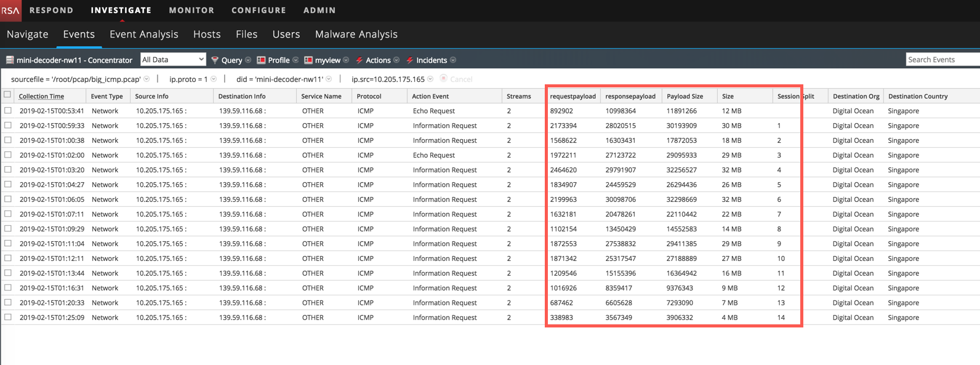Click the Incidents lightning bolt icon

pyautogui.click(x=409, y=60)
